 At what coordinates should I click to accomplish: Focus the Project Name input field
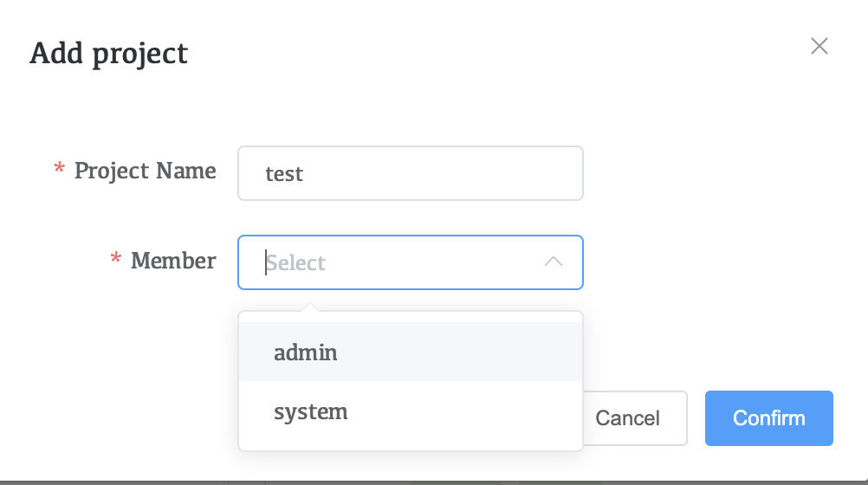point(410,173)
